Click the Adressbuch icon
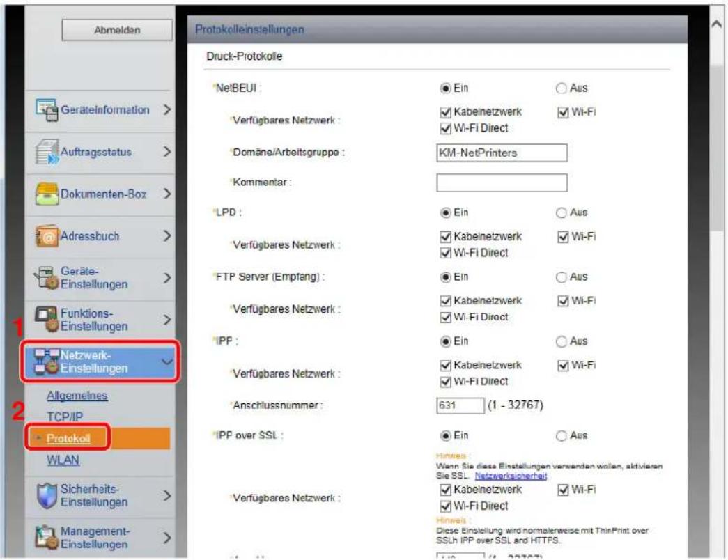Viewport: 728px width, 560px height. click(47, 236)
